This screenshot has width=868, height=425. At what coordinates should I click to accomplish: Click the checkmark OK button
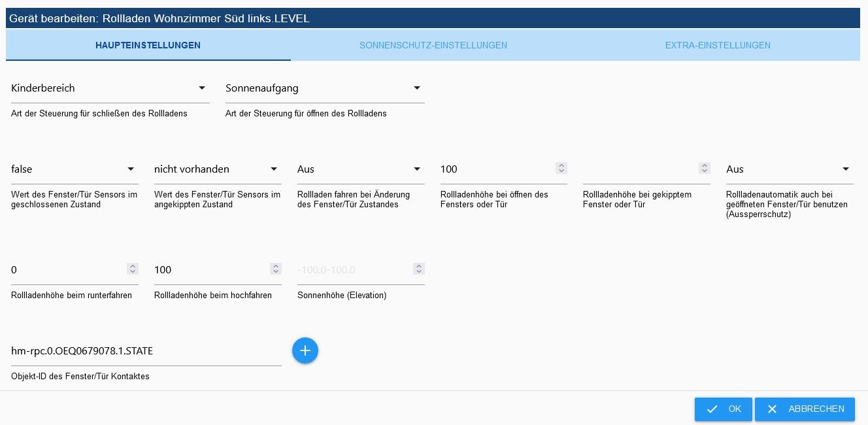pos(723,409)
